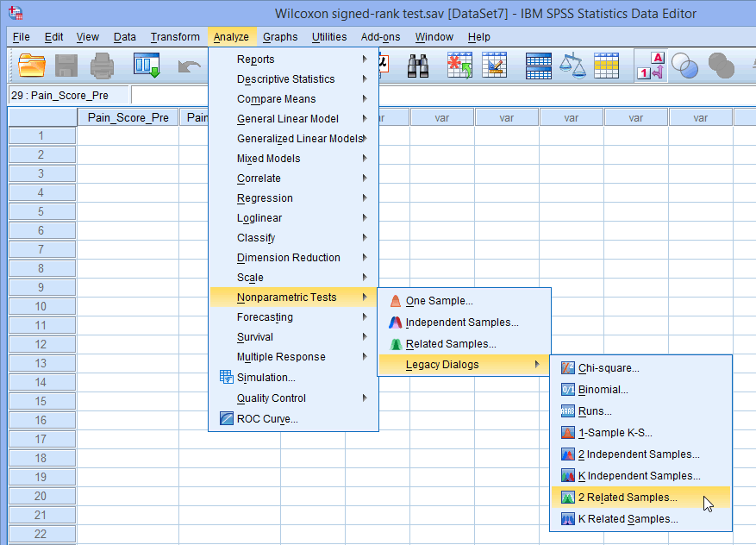Toggle the Value Labels toolbar icon
This screenshot has width=756, height=545.
pos(650,66)
